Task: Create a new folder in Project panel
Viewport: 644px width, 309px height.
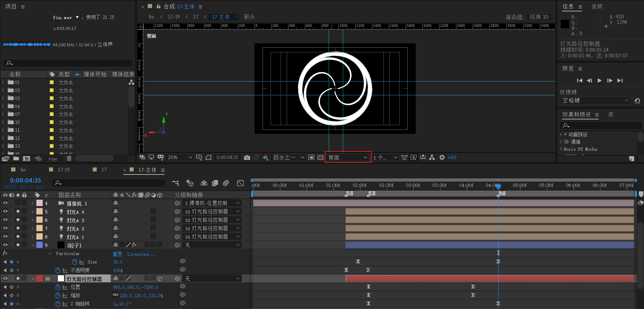Action: pyautogui.click(x=16, y=158)
